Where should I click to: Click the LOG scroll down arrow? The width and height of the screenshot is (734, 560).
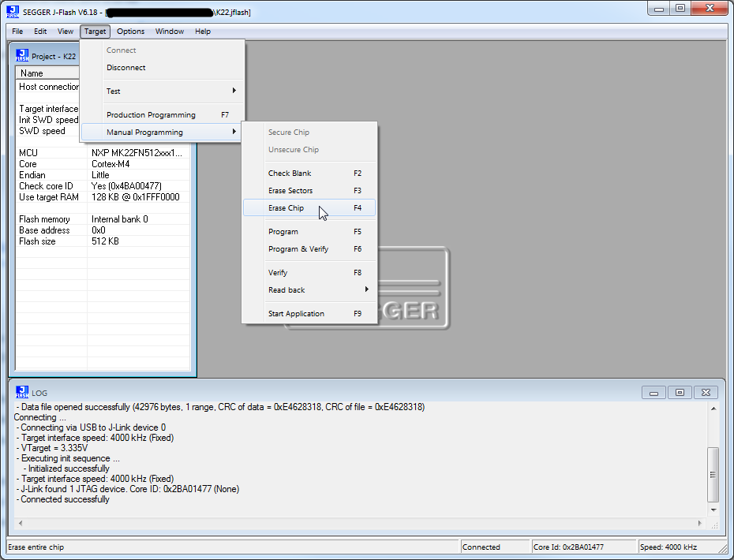tap(713, 510)
